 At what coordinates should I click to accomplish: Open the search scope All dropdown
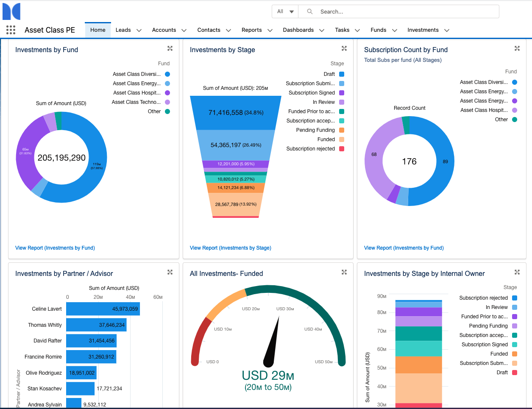(285, 11)
